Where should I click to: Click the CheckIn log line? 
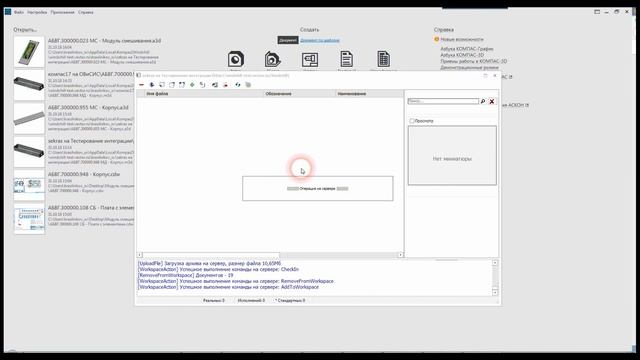218,269
